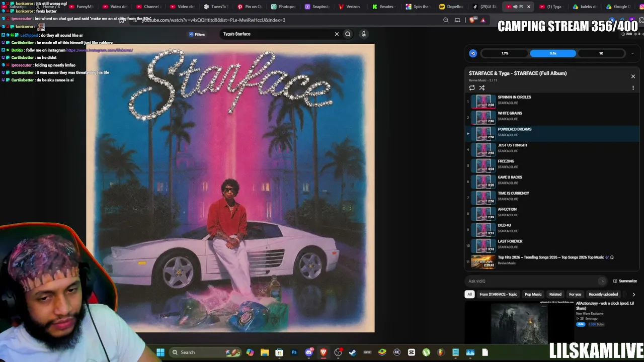Clear the YouTube search text
Viewport: 644px width, 362px height.
337,34
